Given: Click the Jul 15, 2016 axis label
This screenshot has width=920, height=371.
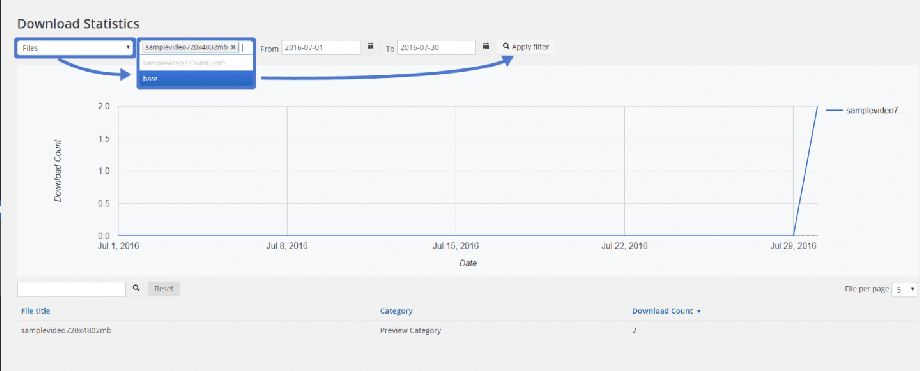Looking at the screenshot, I should click(x=455, y=246).
